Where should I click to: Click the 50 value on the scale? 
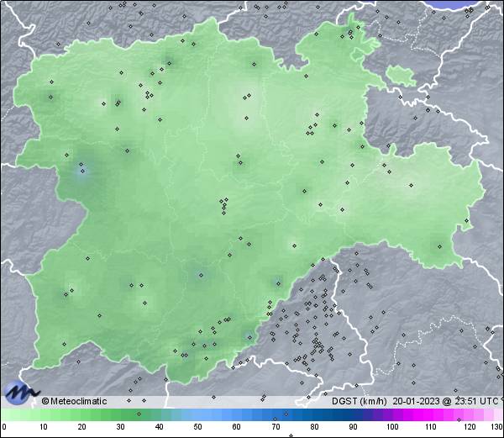[197, 427]
